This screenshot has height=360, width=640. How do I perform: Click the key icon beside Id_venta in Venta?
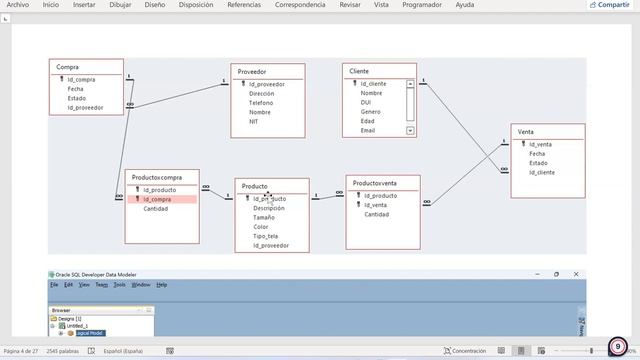pos(523,144)
